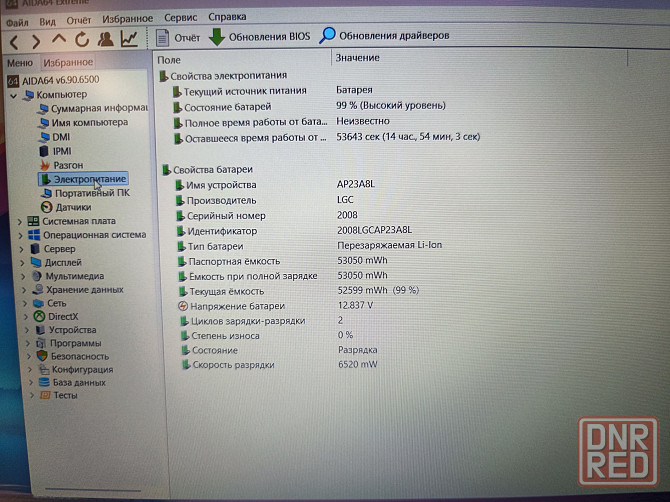Viewport: 670px width, 502px height.
Task: Expand the Дисплей node
Action: [x=22, y=263]
